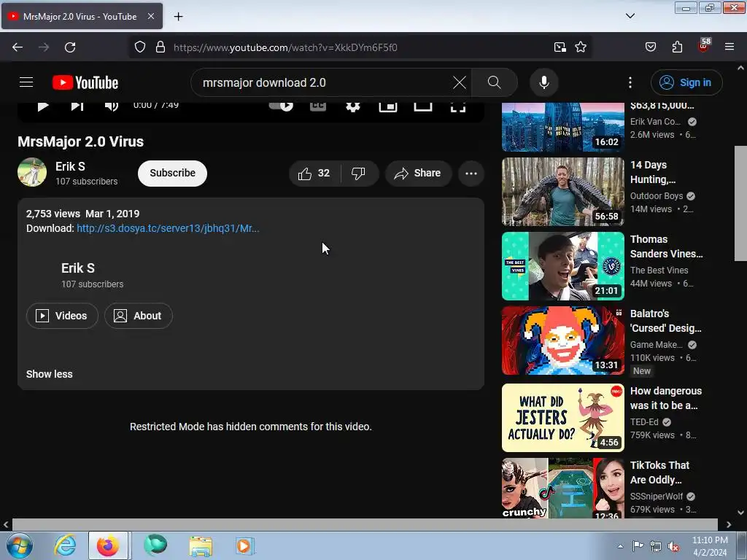Save page to Pocket
Viewport: 747px width, 560px height.
coord(651,47)
